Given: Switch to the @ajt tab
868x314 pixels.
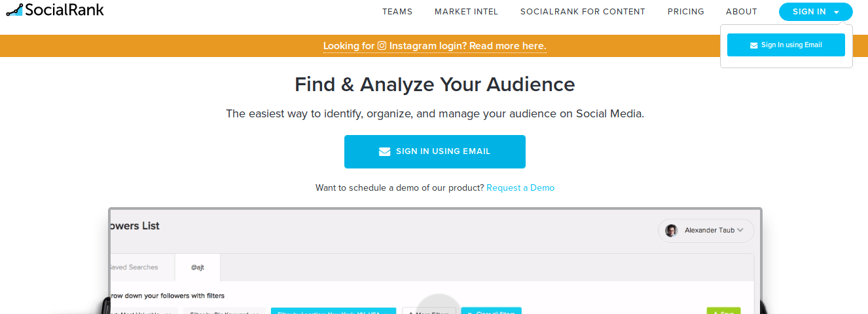Looking at the screenshot, I should point(198,267).
